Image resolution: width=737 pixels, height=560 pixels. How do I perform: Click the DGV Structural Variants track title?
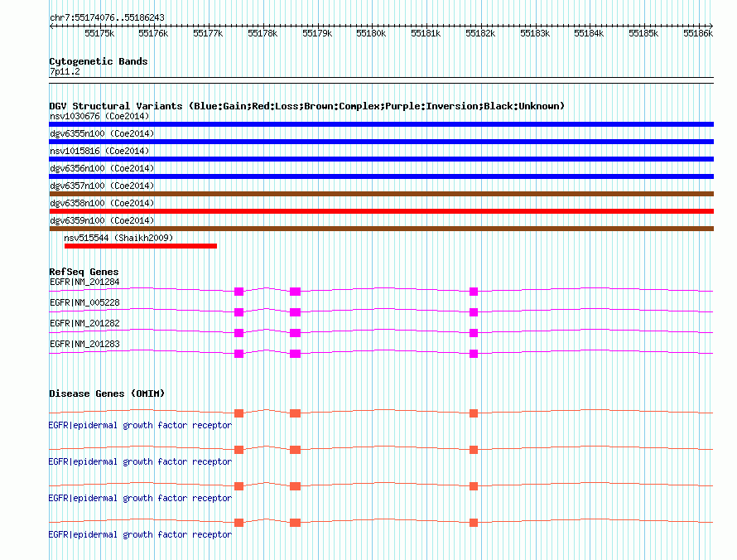pyautogui.click(x=306, y=106)
